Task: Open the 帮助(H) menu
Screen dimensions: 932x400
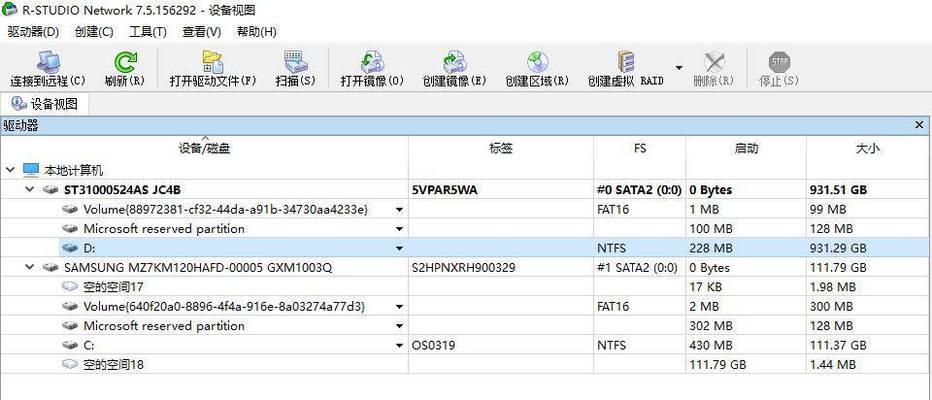Action: (257, 32)
